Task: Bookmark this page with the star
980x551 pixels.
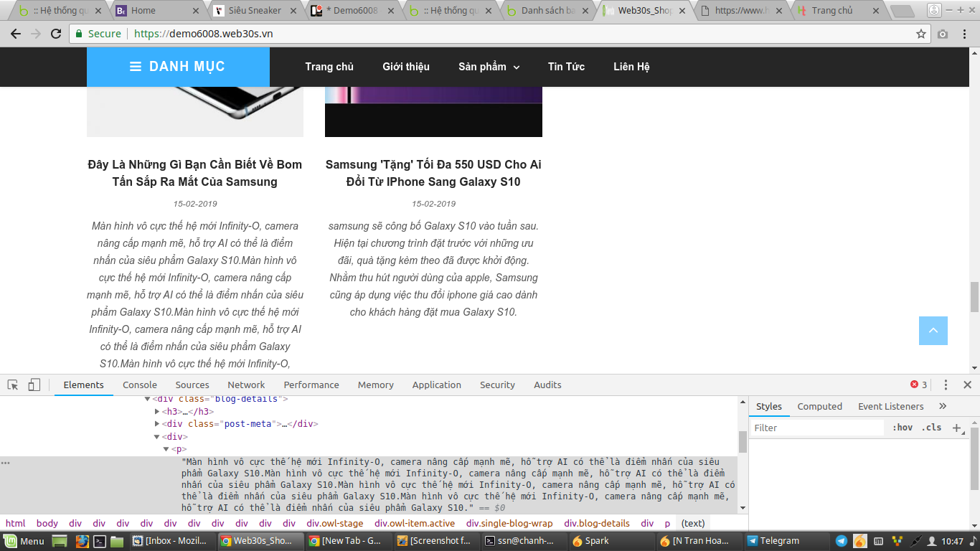Action: pyautogui.click(x=921, y=34)
